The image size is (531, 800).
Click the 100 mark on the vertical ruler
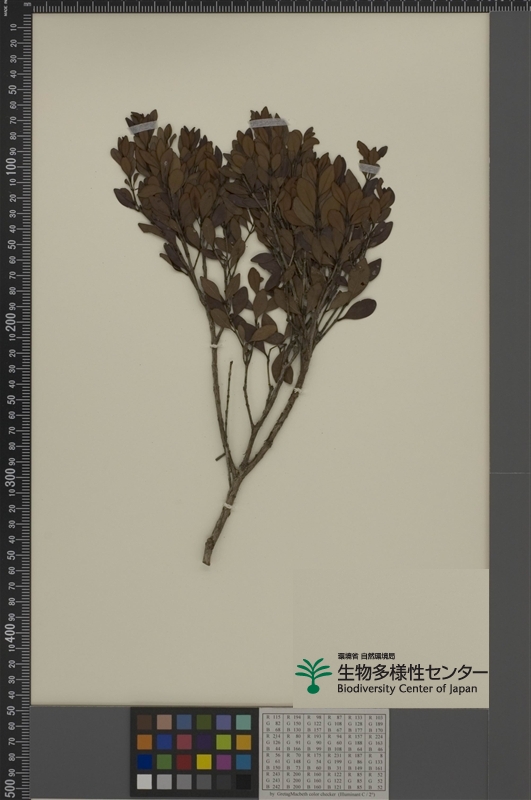coord(11,166)
